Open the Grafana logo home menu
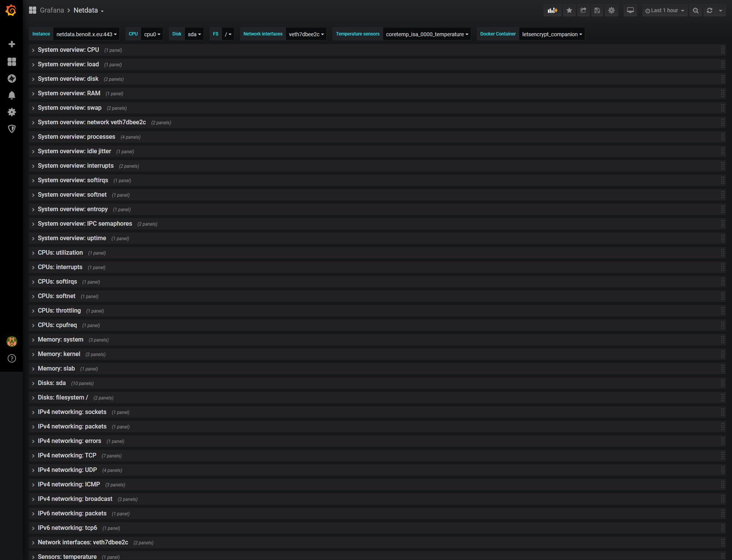The width and height of the screenshot is (732, 560). [x=11, y=10]
